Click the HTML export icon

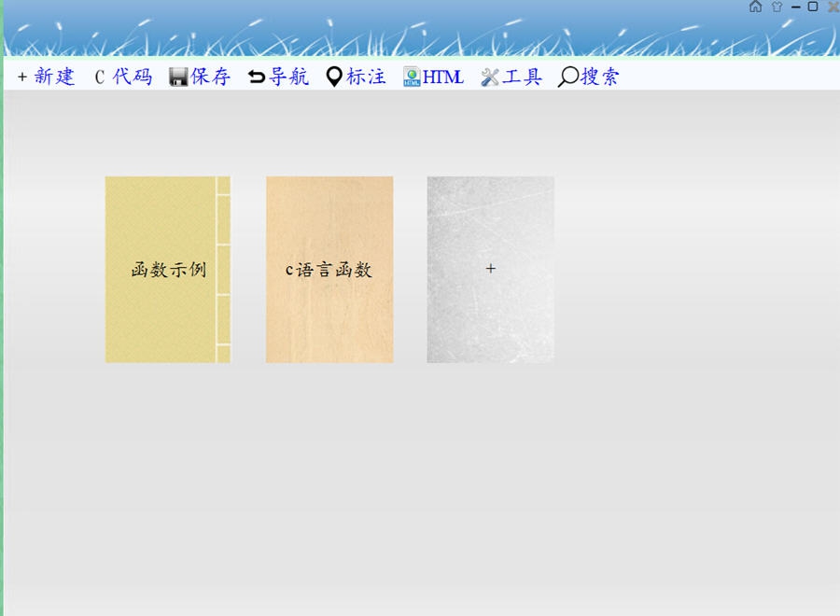click(412, 77)
